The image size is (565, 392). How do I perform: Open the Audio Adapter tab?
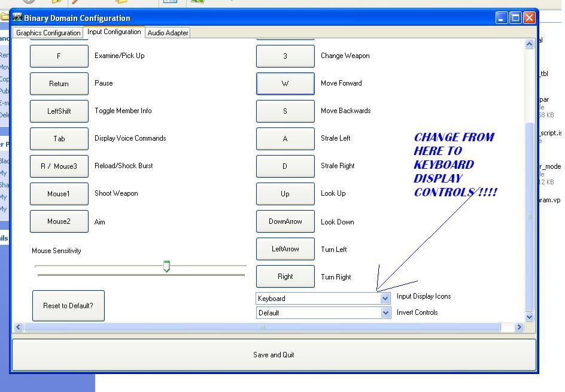coord(168,33)
